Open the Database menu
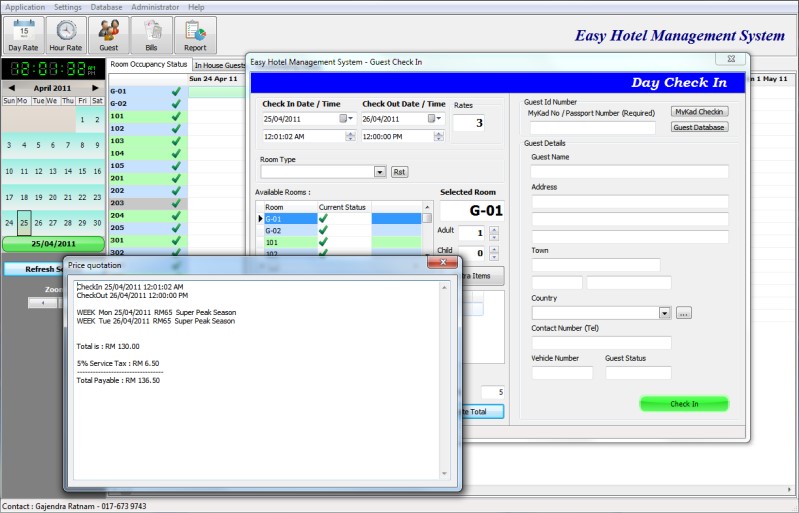 pos(106,7)
